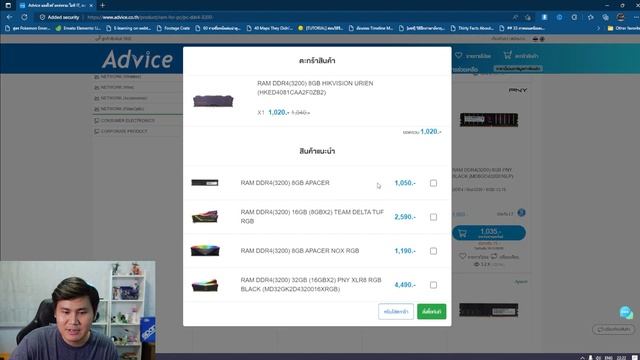Viewport: 640px width, 360px height.
Task: Click the cart icon on the 1,035 button
Action: [x=462, y=233]
